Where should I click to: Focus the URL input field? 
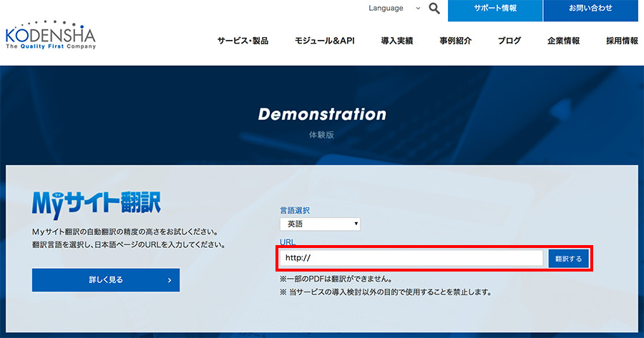pyautogui.click(x=411, y=258)
